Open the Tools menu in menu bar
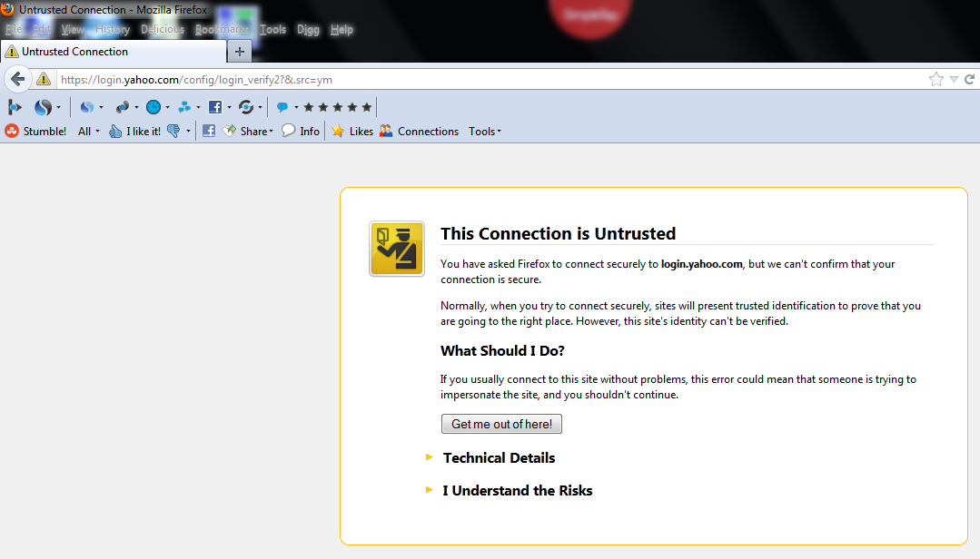 point(272,29)
